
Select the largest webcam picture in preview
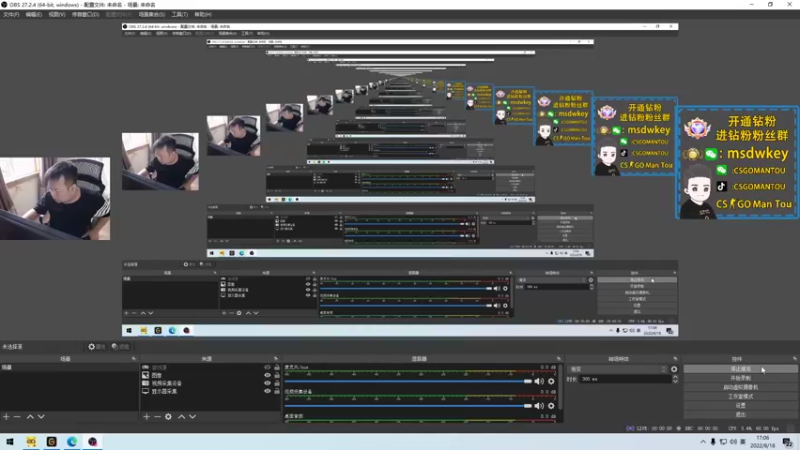(55, 198)
